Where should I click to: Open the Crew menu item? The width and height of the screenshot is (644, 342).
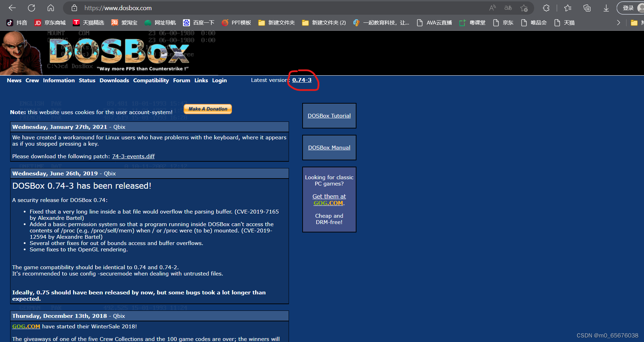(32, 81)
